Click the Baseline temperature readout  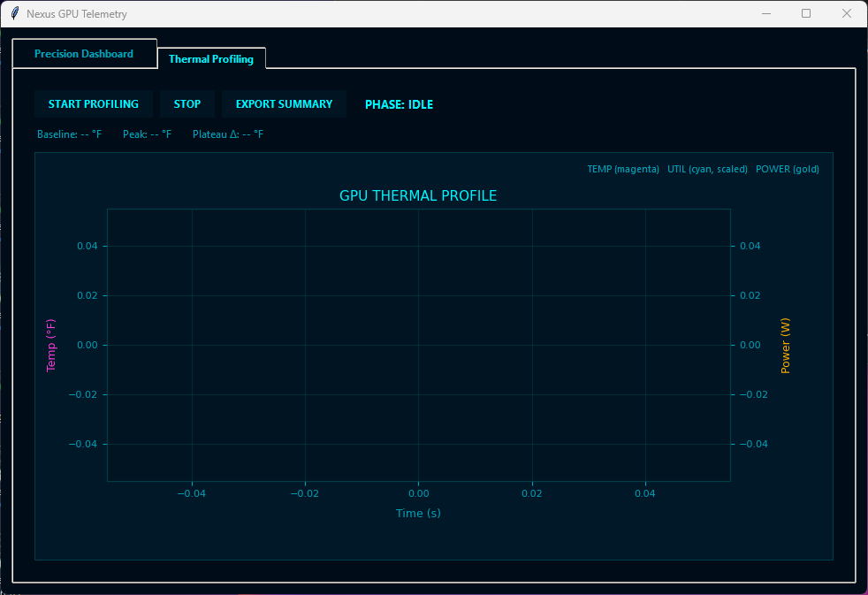(x=69, y=134)
